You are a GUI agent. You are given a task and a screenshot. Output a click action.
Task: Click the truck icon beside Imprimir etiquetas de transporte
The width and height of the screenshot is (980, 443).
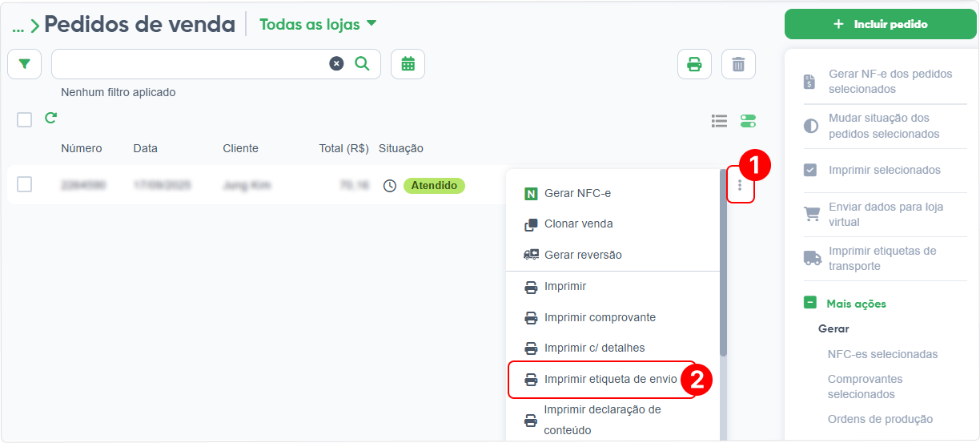(x=813, y=258)
